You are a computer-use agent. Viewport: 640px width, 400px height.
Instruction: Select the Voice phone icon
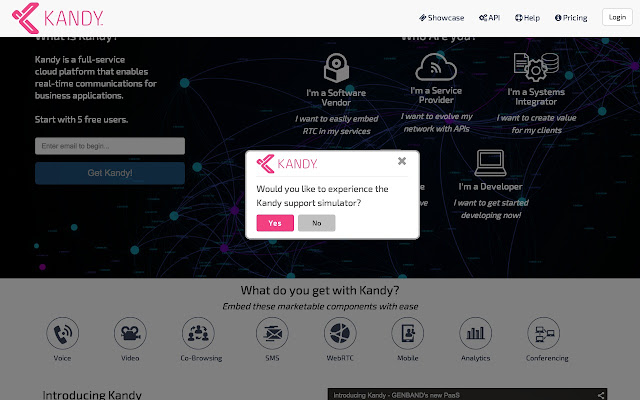pos(62,333)
